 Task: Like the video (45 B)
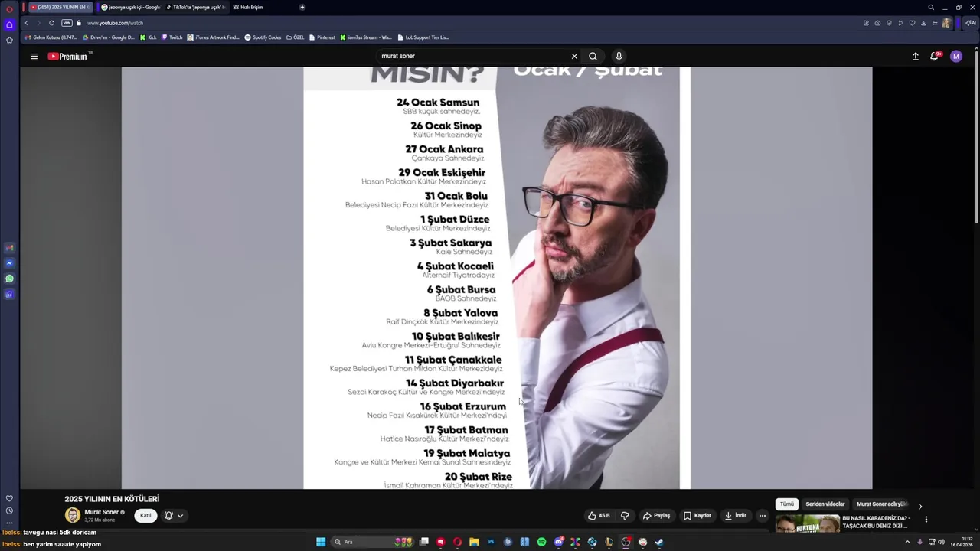coord(599,516)
